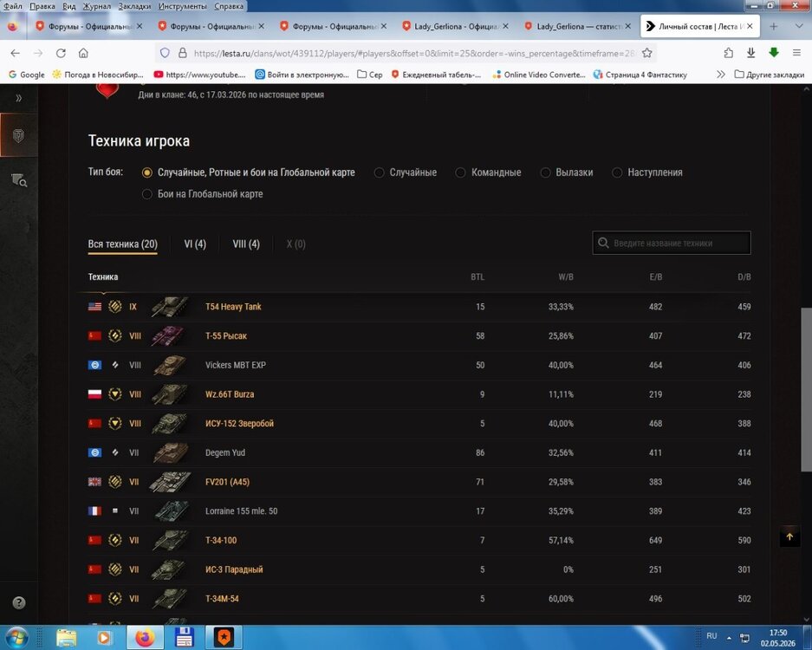Select the Вылазки battle type radio
This screenshot has width=812, height=650.
click(x=545, y=172)
